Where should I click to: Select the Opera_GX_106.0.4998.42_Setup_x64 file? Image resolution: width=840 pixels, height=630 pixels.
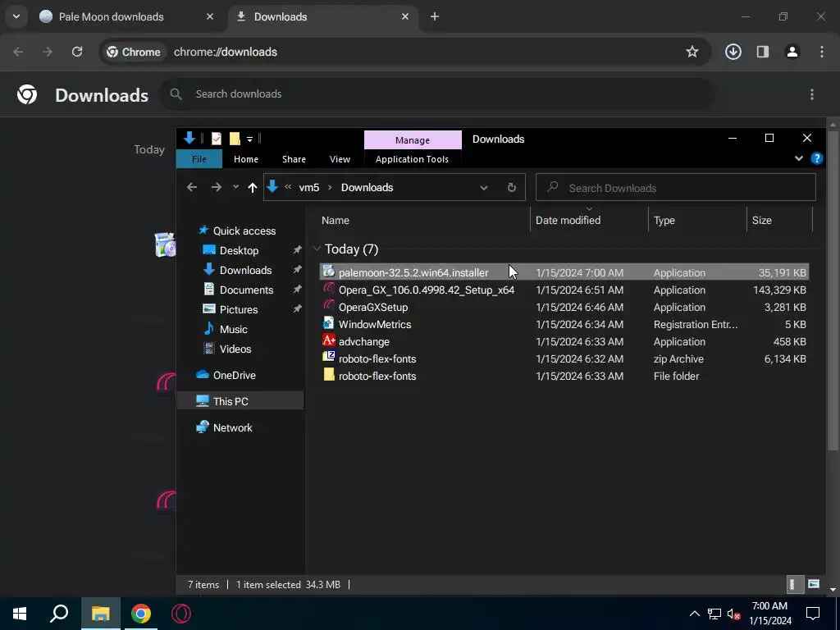[426, 290]
